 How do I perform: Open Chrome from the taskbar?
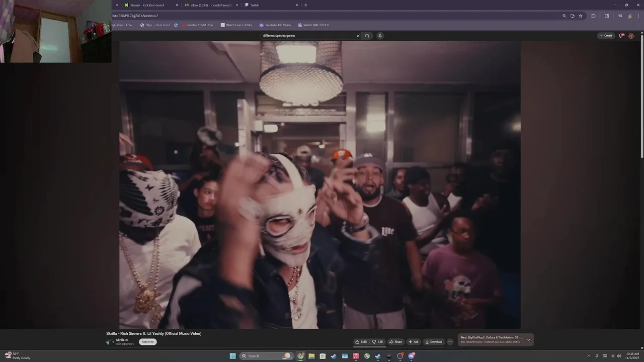(x=300, y=356)
